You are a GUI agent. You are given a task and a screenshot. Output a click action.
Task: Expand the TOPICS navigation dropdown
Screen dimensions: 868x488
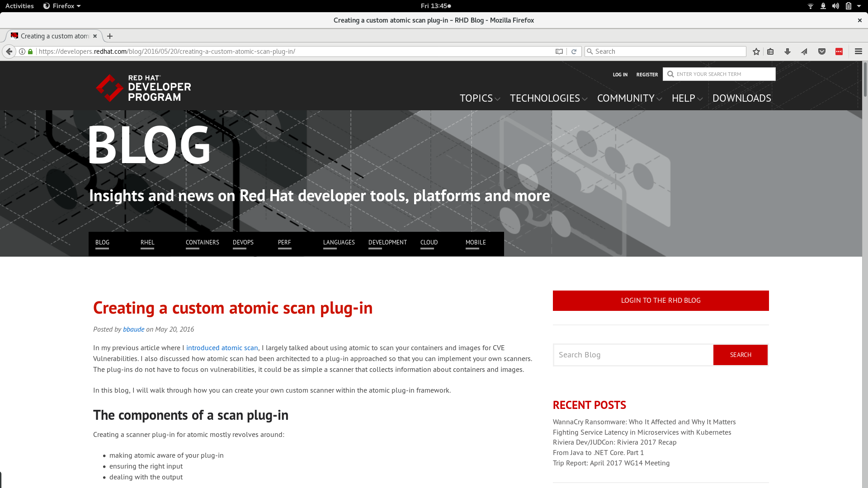(x=480, y=99)
